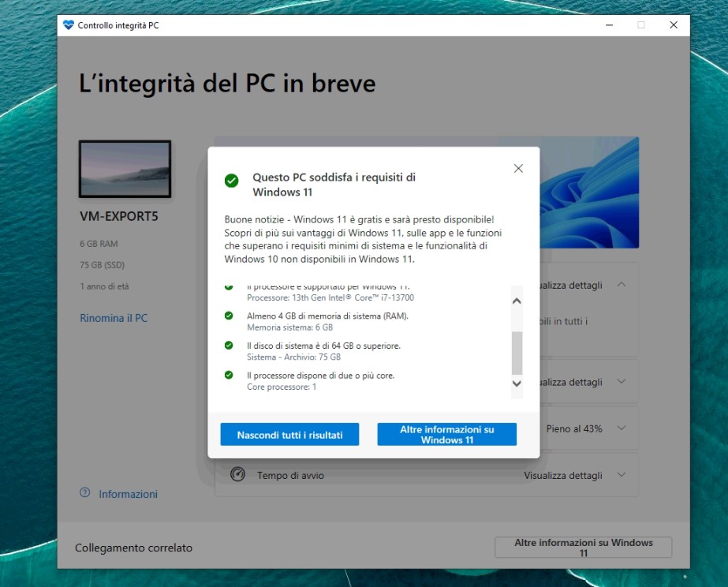Click green check next to 64 GB disk requirement

coord(229,346)
